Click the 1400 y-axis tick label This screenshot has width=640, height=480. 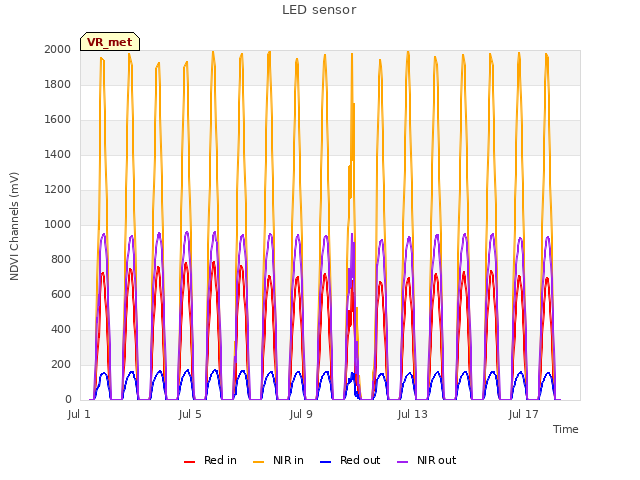[x=58, y=155]
